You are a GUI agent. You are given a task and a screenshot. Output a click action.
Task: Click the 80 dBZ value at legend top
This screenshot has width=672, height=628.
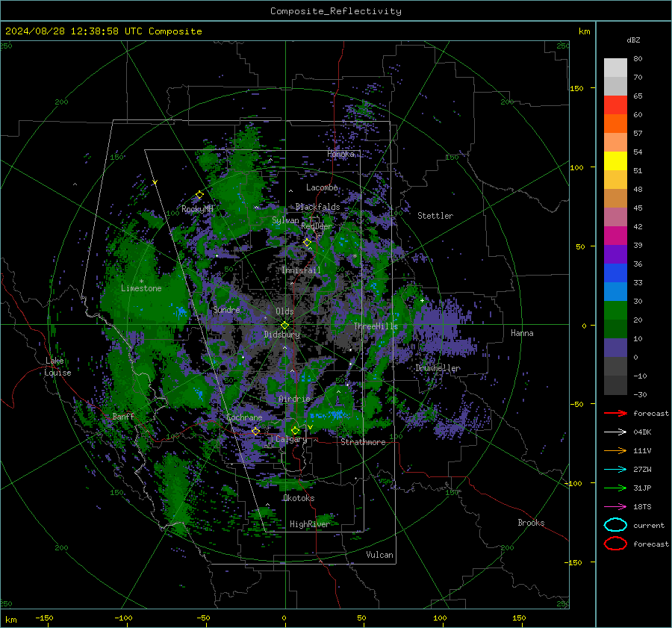point(638,59)
